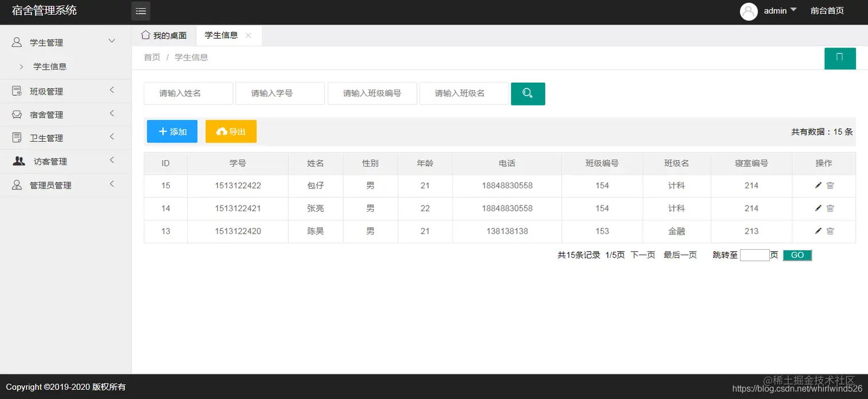This screenshot has height=399, width=868.
Task: Collapse the 学生管理 chevron
Action: [x=112, y=41]
